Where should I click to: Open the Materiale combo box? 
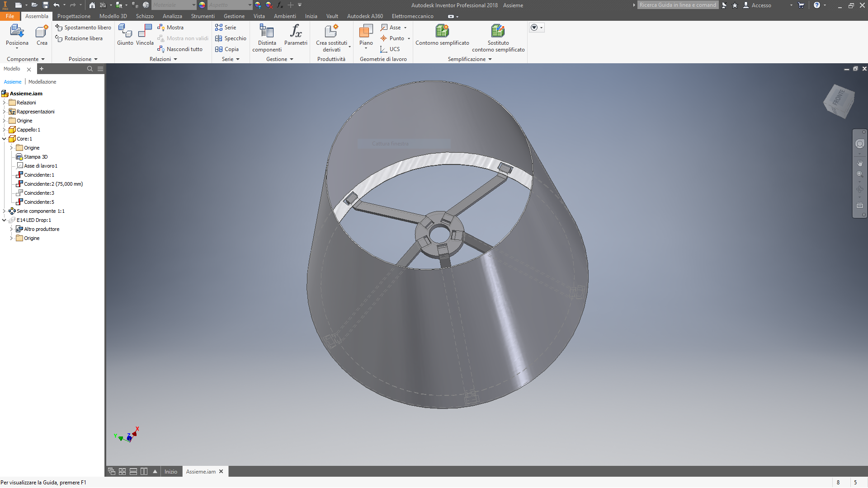[x=174, y=5]
